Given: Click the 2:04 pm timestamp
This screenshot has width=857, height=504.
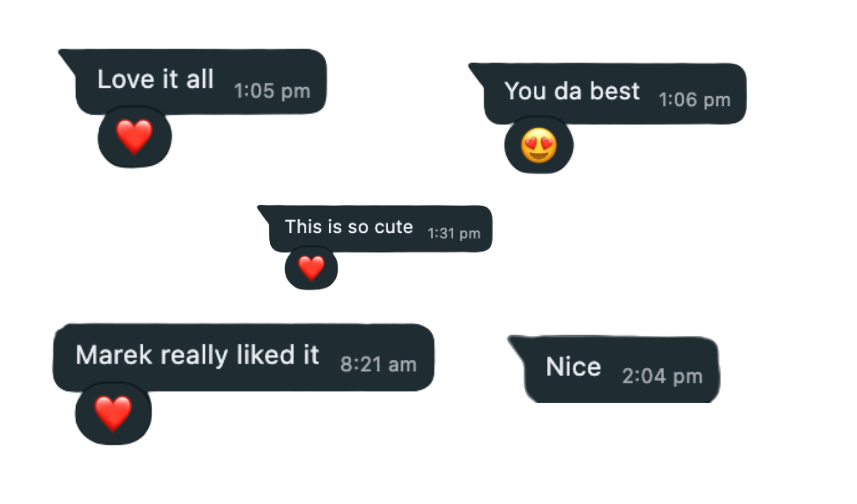Looking at the screenshot, I should click(x=662, y=376).
